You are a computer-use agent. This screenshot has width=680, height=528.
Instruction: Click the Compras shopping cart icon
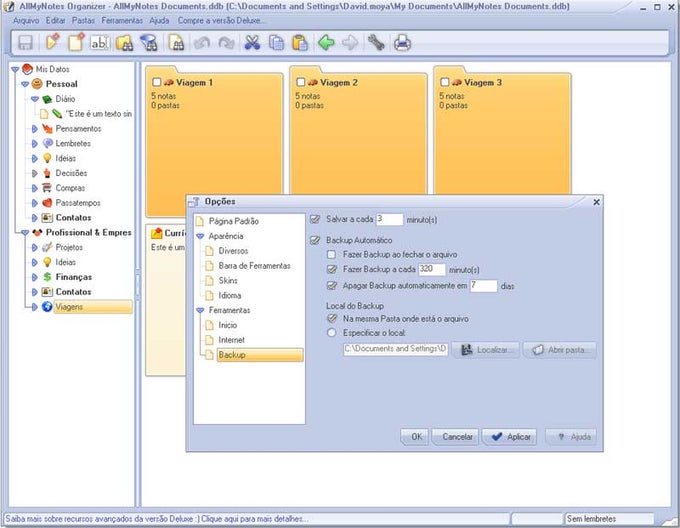point(47,188)
